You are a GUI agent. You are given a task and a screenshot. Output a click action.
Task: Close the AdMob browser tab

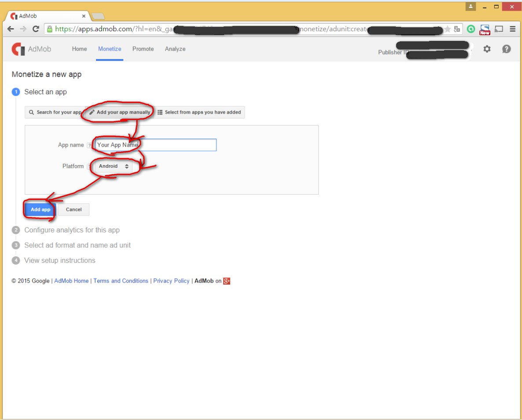coord(84,16)
